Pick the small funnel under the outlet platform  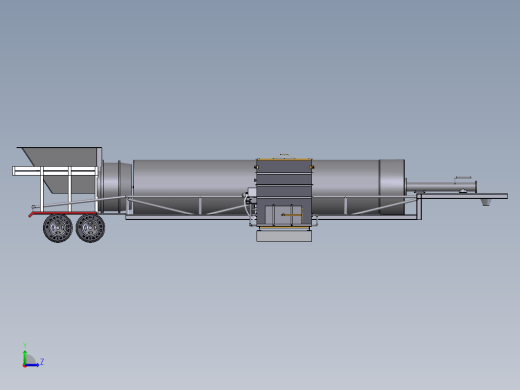(486, 202)
